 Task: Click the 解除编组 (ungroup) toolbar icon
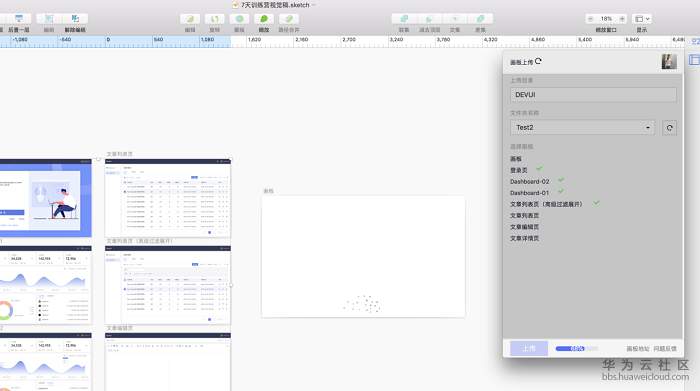(x=75, y=19)
